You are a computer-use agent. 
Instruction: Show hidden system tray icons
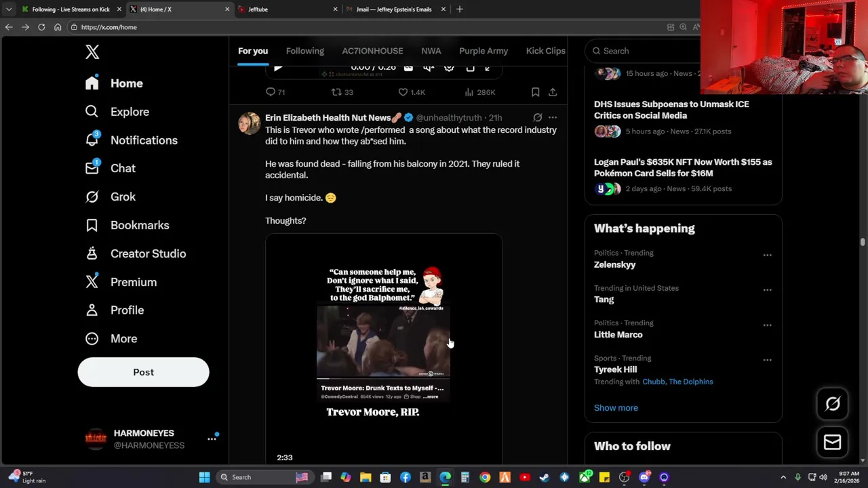point(783,477)
